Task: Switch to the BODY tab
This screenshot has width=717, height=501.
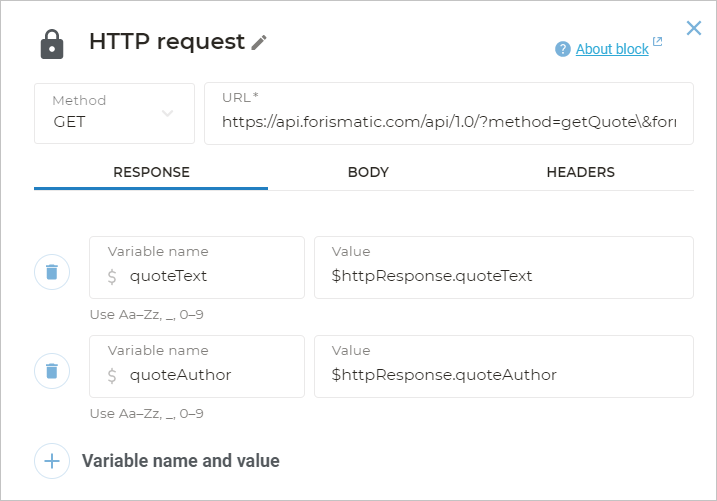Action: click(368, 172)
